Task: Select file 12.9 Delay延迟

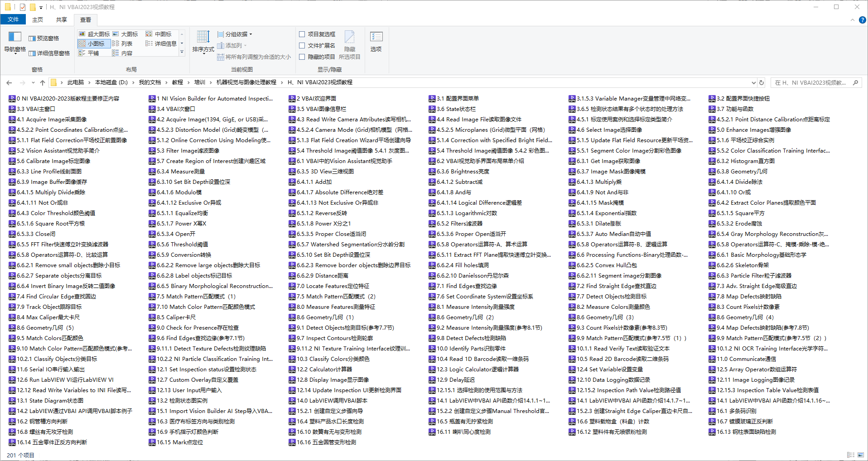Action: [x=452, y=379]
